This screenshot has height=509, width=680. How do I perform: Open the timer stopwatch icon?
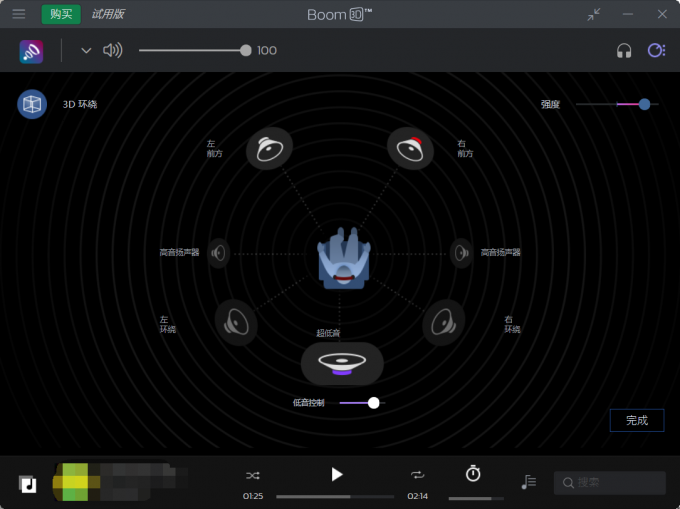click(x=473, y=474)
